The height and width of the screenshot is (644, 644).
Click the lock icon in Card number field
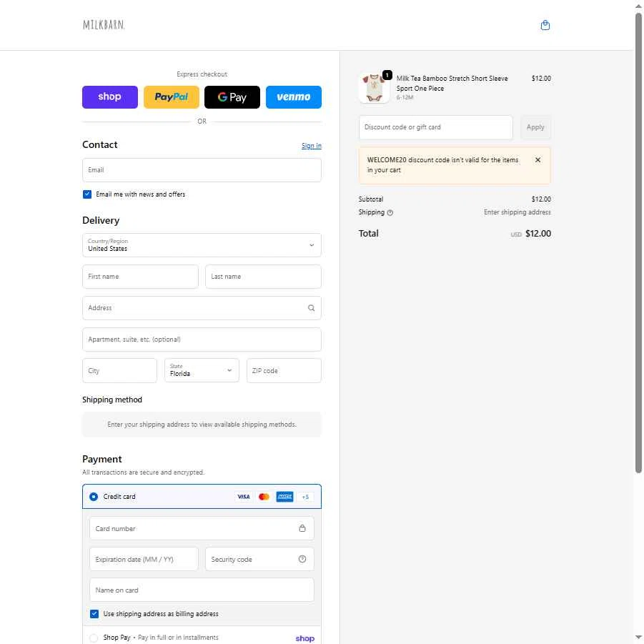[302, 528]
